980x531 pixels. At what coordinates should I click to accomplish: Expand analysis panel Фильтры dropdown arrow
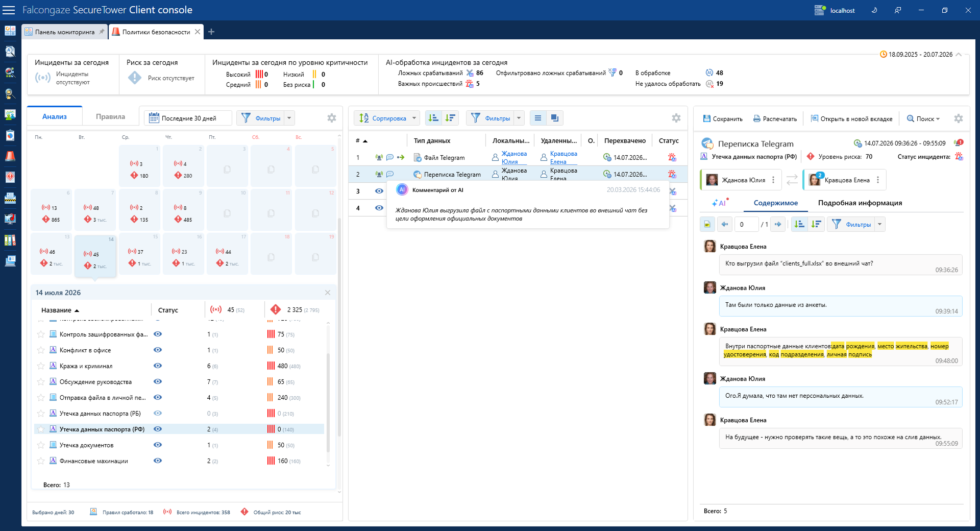point(289,118)
